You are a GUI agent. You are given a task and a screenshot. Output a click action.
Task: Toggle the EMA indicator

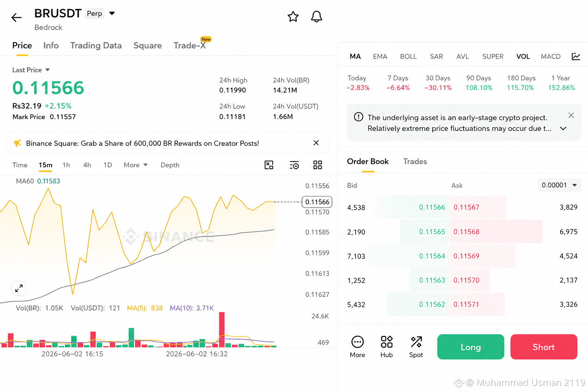coord(380,56)
